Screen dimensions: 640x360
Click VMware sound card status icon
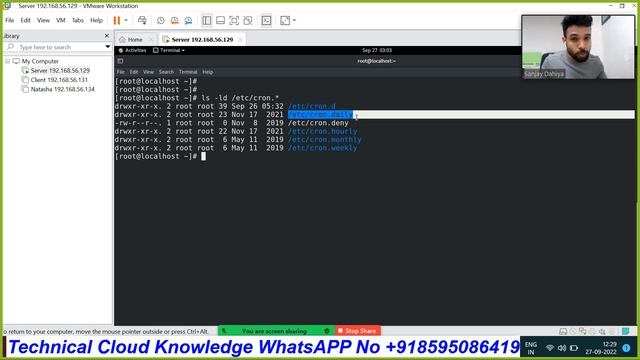(602, 331)
